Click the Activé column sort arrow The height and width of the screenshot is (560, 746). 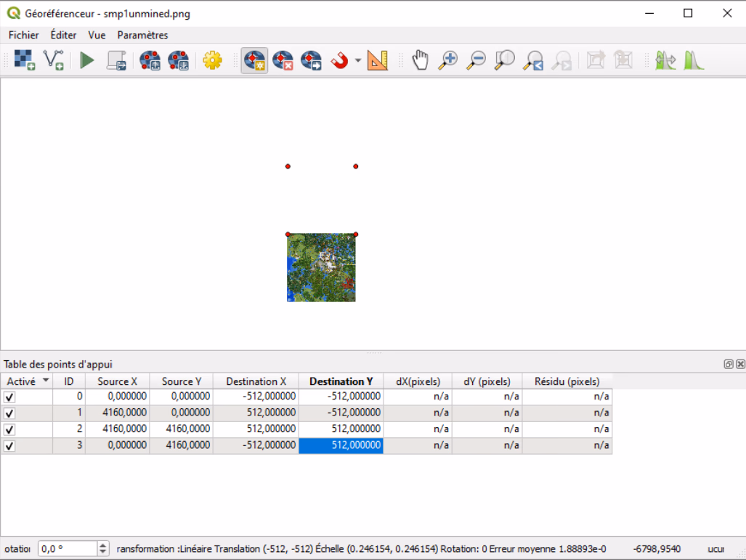pos(46,381)
